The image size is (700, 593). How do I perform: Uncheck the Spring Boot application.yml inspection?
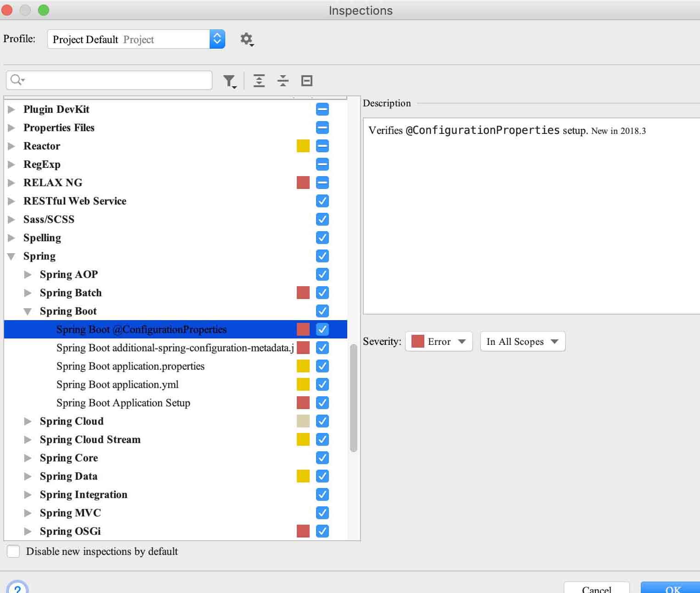click(x=322, y=384)
